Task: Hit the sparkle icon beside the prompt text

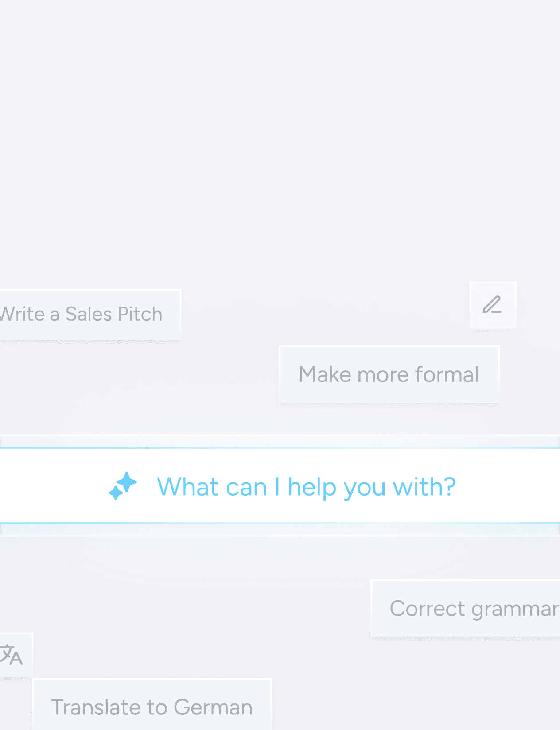Action: coord(123,486)
